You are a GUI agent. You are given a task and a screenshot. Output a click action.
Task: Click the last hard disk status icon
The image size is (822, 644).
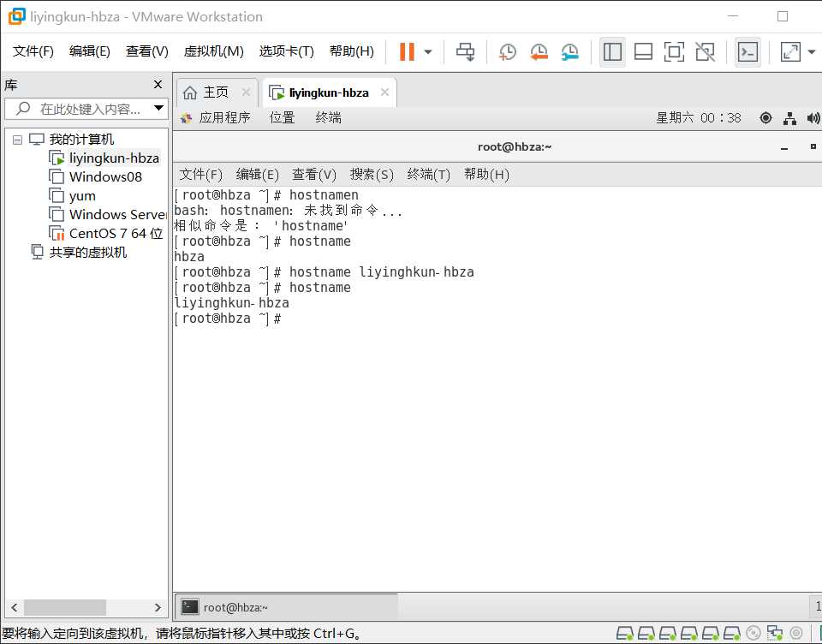coord(732,634)
